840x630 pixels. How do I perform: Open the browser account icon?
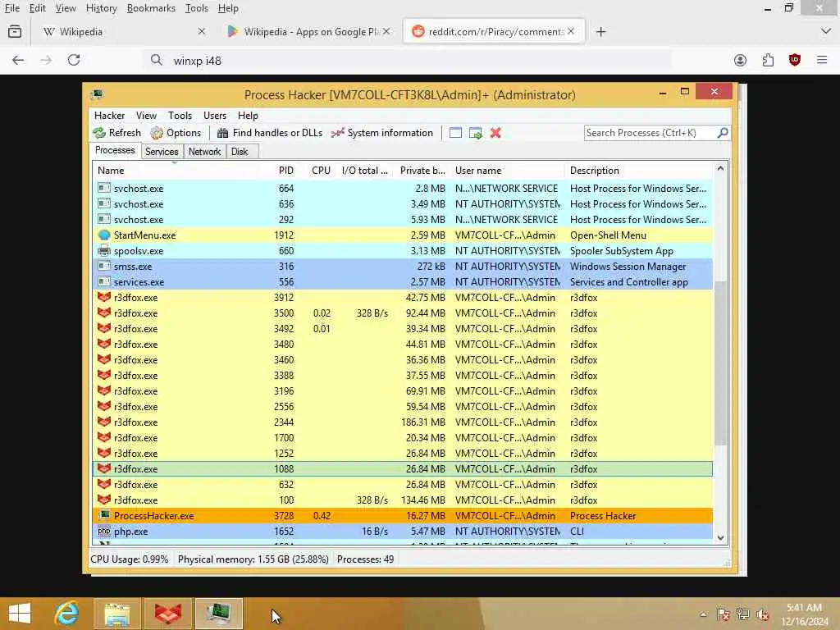tap(741, 60)
